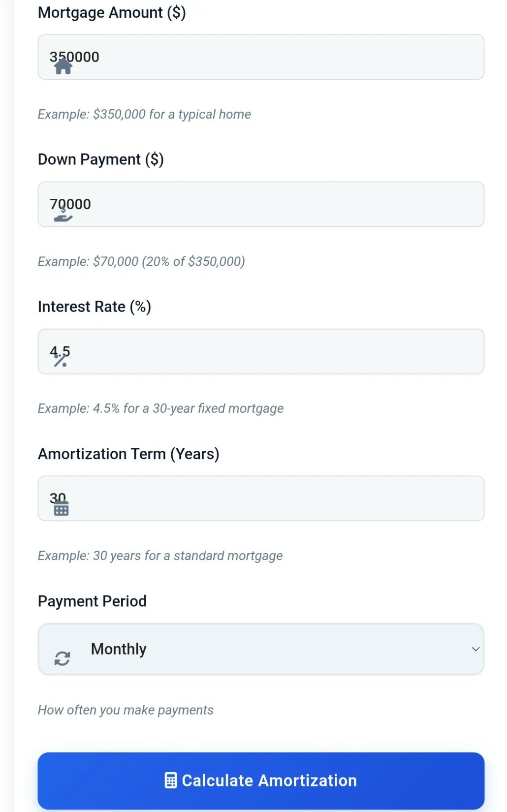Image resolution: width=507 pixels, height=812 pixels.
Task: Click the house icon in Mortgage Amount field
Action: pyautogui.click(x=63, y=66)
